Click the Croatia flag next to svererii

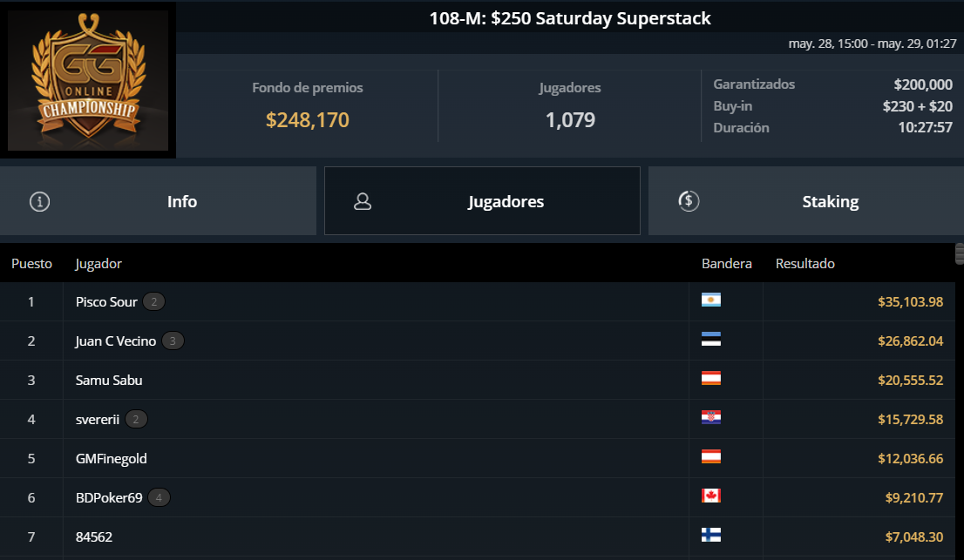tap(710, 417)
